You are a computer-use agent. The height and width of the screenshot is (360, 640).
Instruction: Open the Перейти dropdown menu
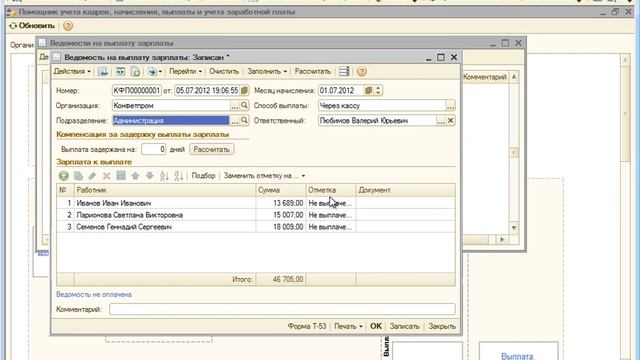tap(186, 71)
